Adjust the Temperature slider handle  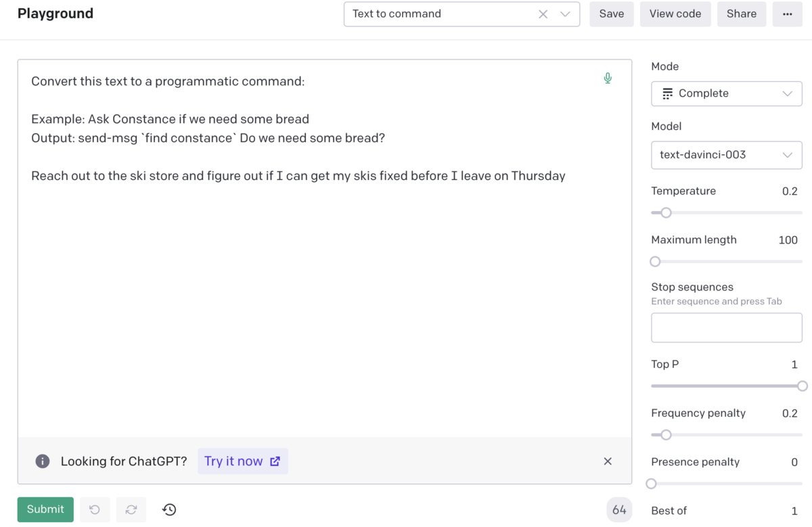pos(666,212)
